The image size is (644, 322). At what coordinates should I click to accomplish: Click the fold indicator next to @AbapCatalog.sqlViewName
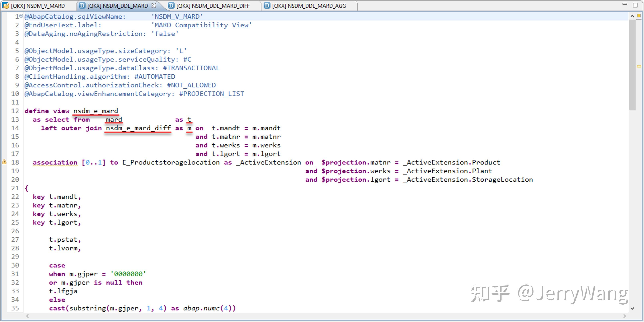click(21, 16)
